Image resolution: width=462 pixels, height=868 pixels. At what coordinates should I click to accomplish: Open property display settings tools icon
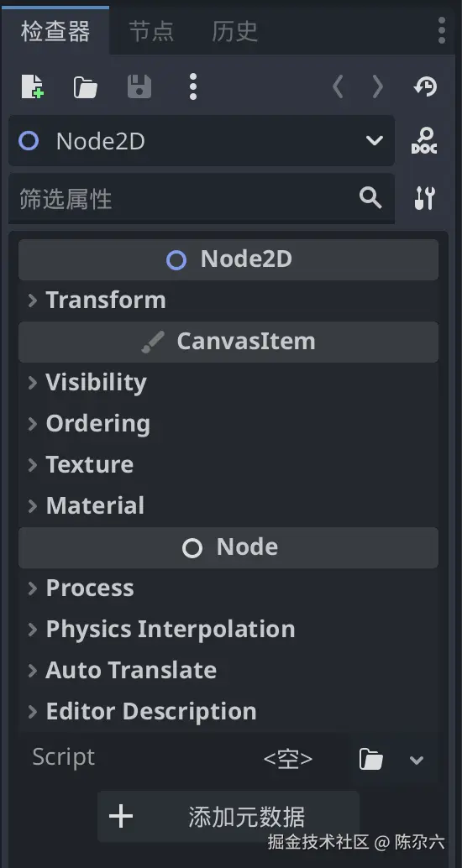pos(425,198)
